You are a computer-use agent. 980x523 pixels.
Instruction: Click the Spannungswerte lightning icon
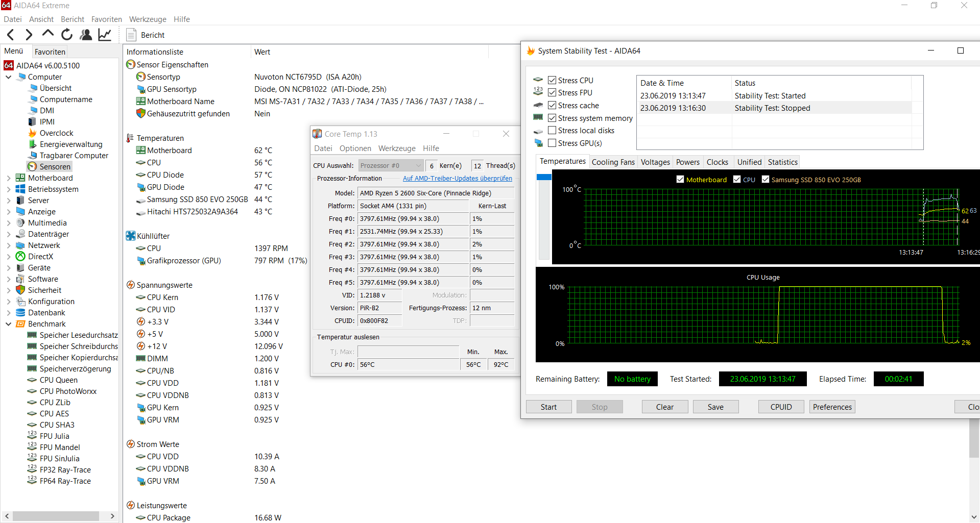click(x=131, y=285)
